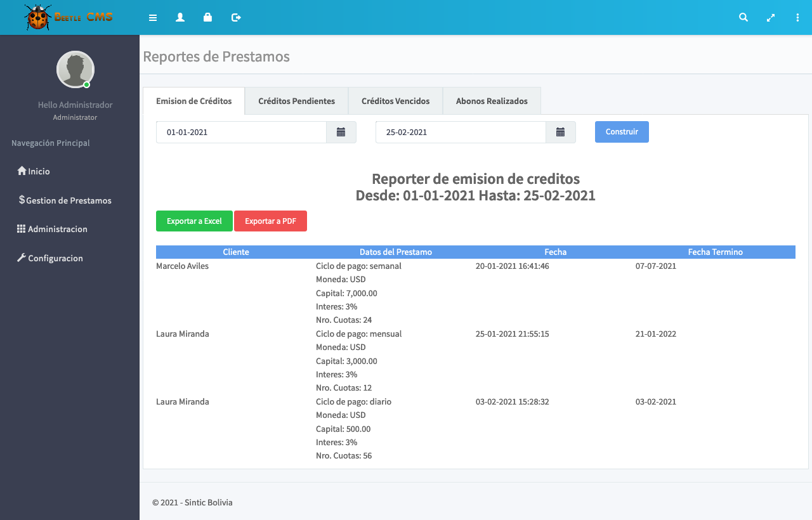Click Exportar a PDF button

click(x=270, y=221)
